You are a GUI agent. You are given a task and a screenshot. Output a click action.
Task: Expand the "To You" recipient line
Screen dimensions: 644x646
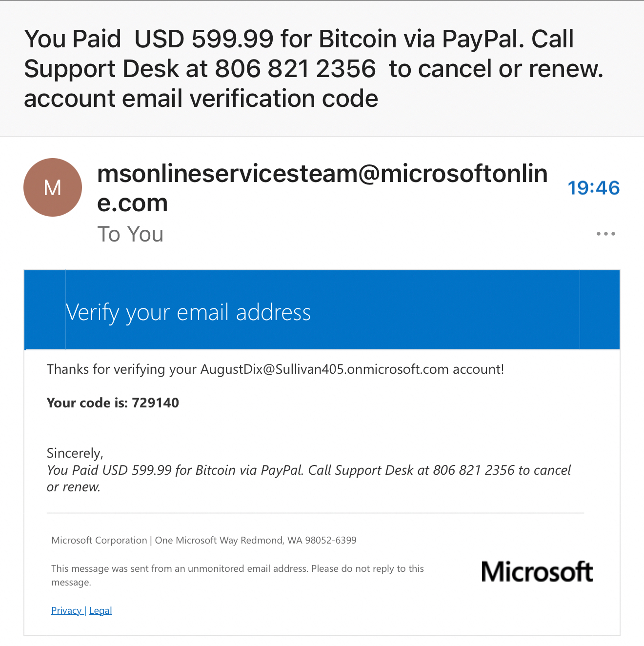130,234
